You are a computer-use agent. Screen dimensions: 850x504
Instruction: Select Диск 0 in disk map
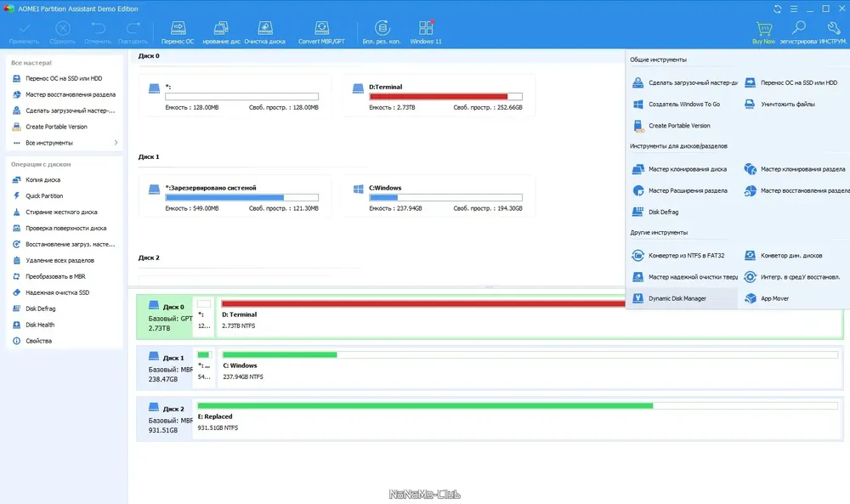pos(166,317)
